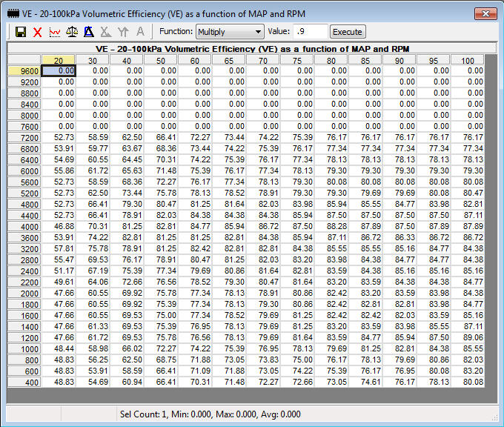This screenshot has width=504, height=427.
Task: Select the 2200 RPM row header
Action: coord(24,282)
